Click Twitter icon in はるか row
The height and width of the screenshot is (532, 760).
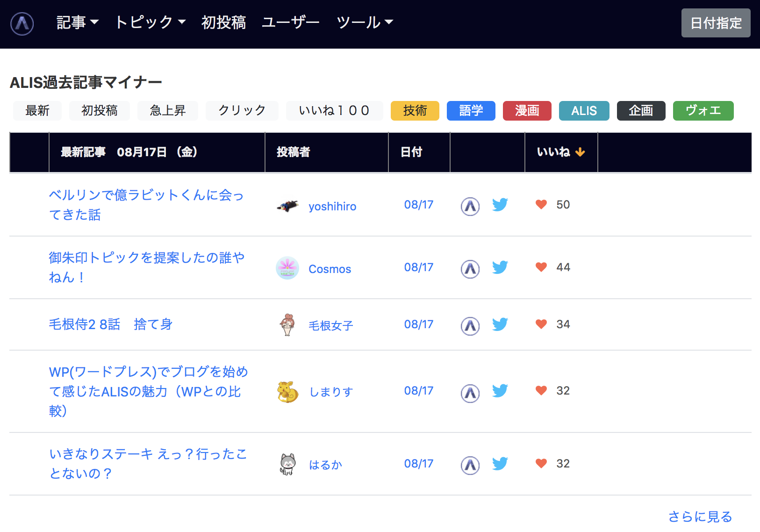500,464
